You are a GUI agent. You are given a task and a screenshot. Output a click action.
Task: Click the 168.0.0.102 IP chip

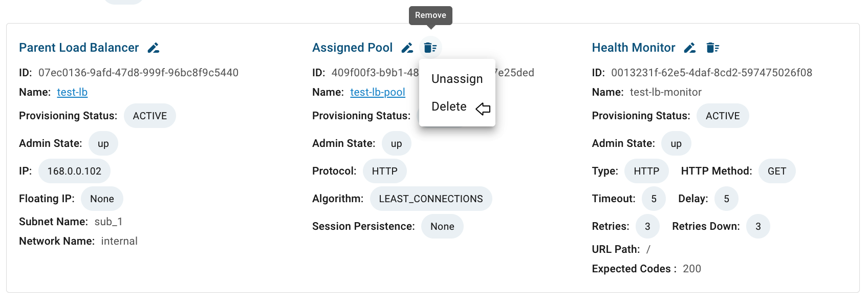[x=74, y=171]
